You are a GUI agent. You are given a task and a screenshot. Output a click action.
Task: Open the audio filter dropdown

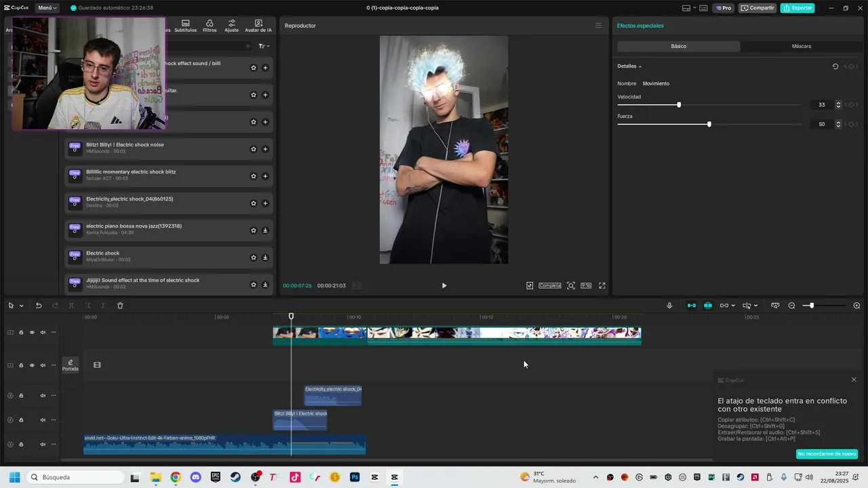coord(264,46)
